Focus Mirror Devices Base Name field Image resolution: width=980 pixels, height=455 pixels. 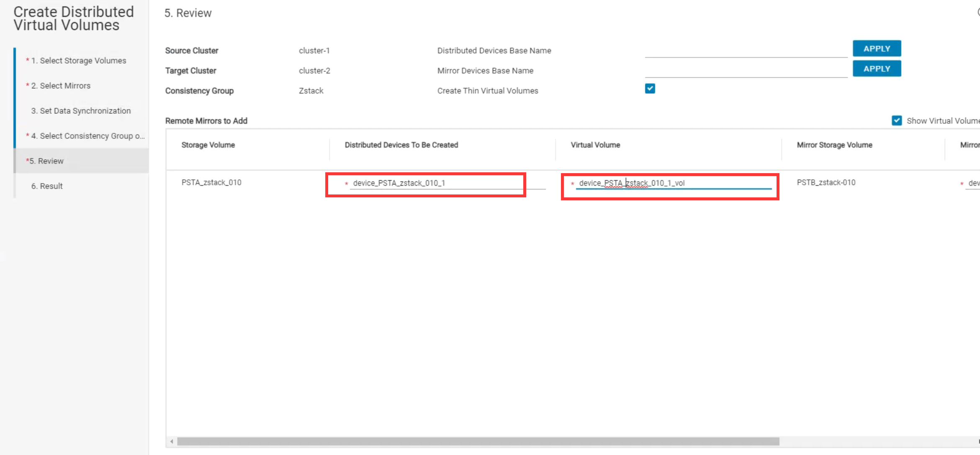click(746, 71)
